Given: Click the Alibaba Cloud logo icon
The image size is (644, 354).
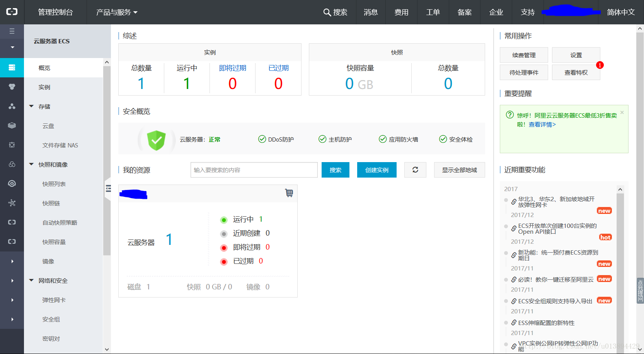Looking at the screenshot, I should 12,12.
